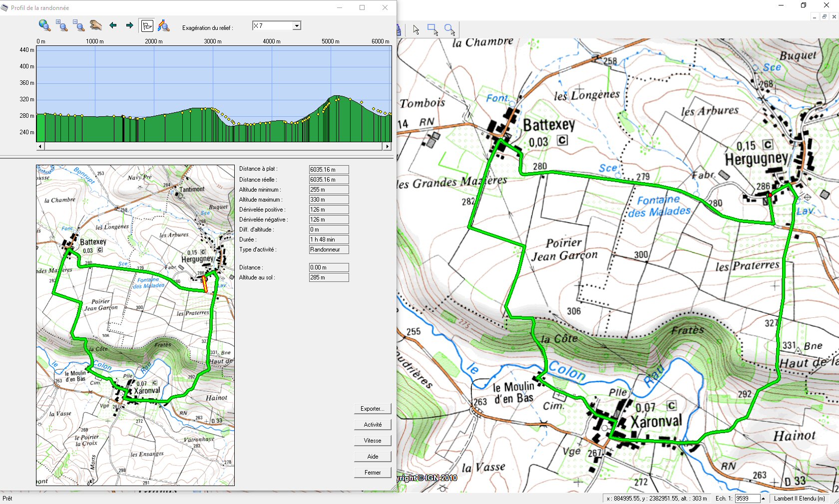Click the Altitude au sol 285 m field
The image size is (839, 504).
point(329,277)
